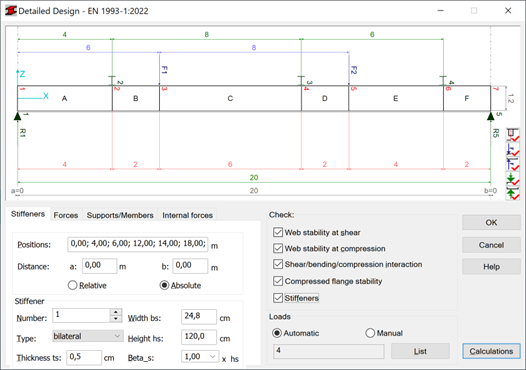Increase stiffener Number with the up arrow
This screenshot has height=370, width=526.
(x=116, y=312)
